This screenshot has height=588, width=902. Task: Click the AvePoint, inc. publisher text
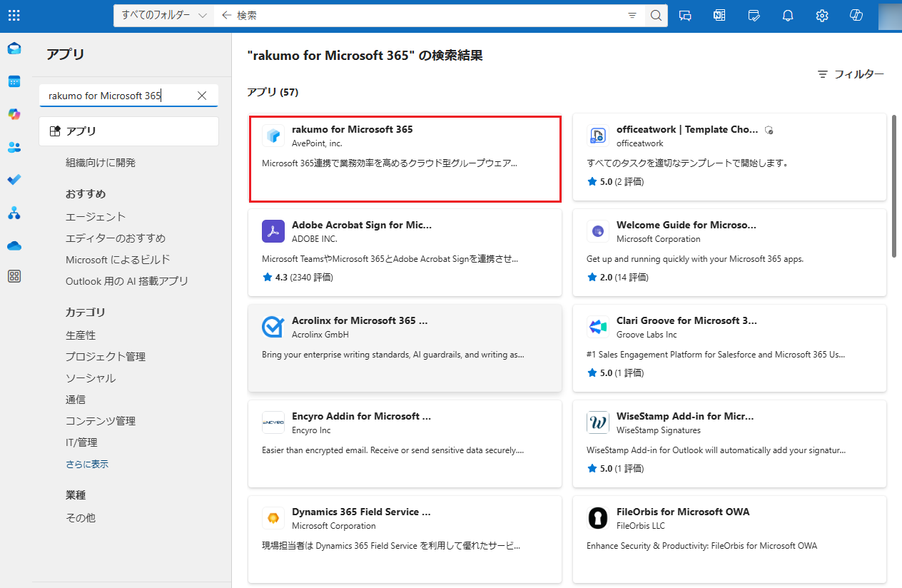[317, 143]
